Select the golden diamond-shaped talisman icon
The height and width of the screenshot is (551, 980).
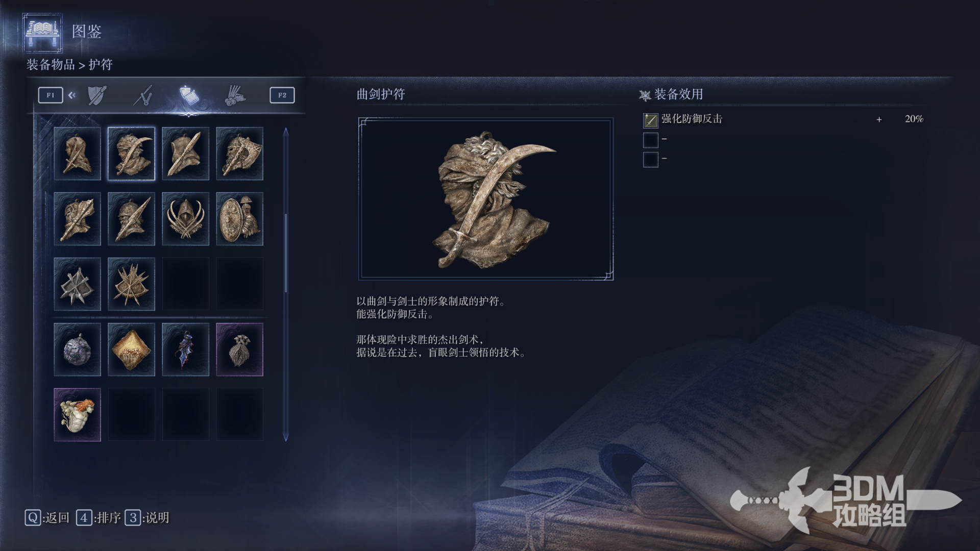(x=131, y=349)
